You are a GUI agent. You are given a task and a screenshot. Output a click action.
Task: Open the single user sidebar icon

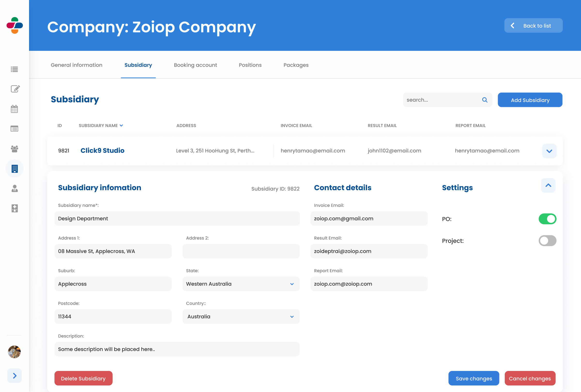click(15, 188)
